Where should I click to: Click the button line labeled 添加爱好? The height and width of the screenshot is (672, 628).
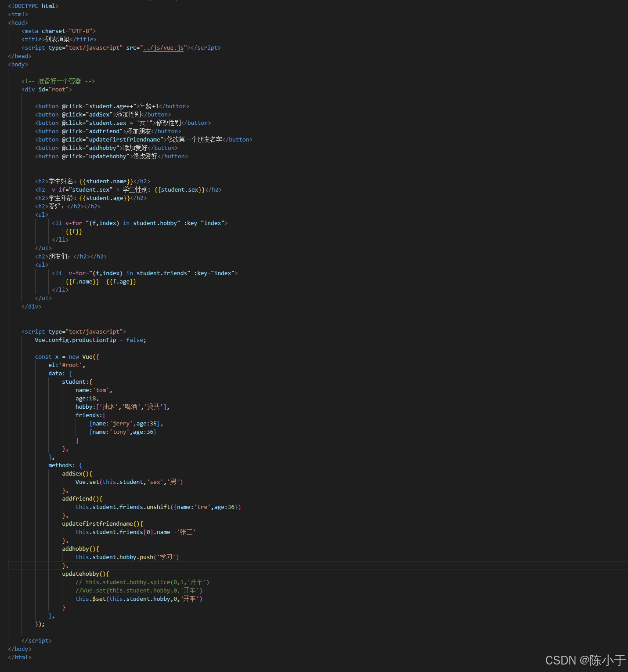click(x=106, y=148)
